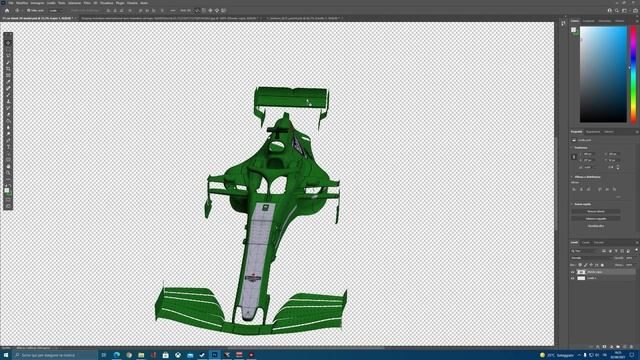The width and height of the screenshot is (640, 360).
Task: Open File Explorer from taskbar
Action: point(141,355)
